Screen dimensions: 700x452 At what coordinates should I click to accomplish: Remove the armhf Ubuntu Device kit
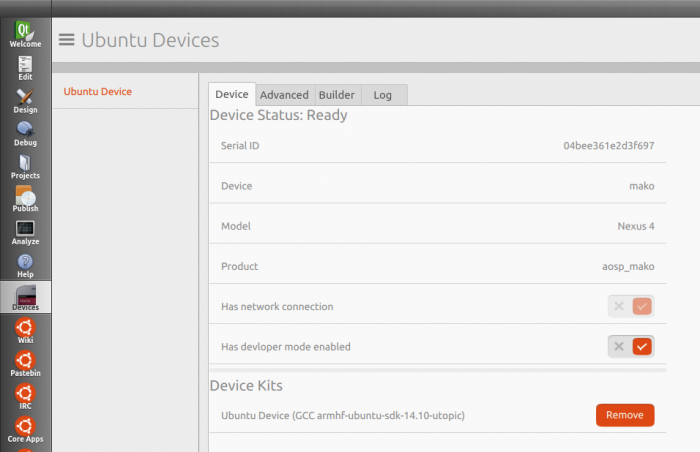(625, 415)
